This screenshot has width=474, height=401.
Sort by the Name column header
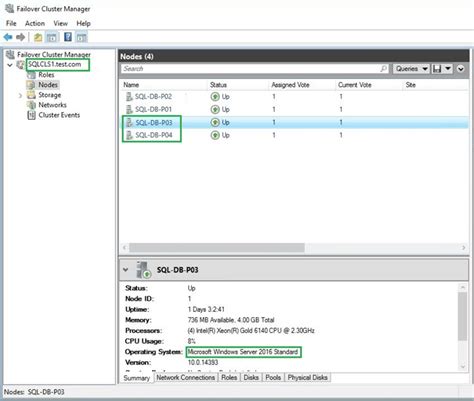point(131,85)
